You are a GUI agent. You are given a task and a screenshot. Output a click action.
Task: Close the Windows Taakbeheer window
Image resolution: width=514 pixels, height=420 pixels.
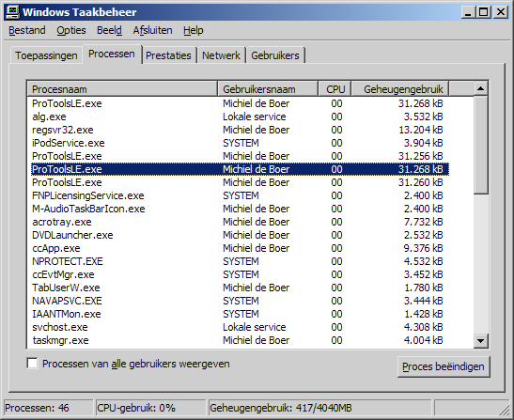coord(501,12)
